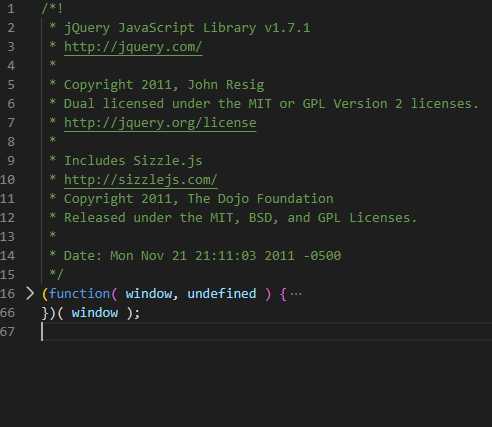Click line number 16 in the gutter
This screenshot has width=492, height=427.
click(x=8, y=294)
